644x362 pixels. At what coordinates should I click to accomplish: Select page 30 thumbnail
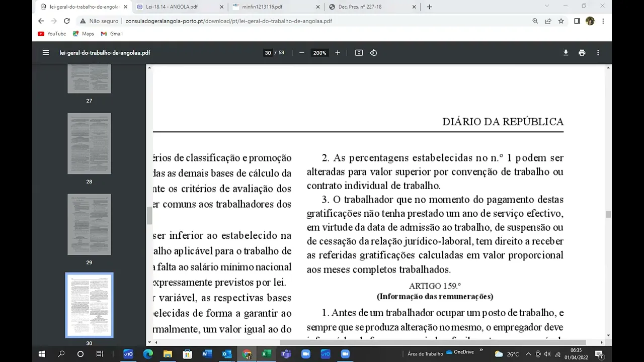(x=89, y=305)
